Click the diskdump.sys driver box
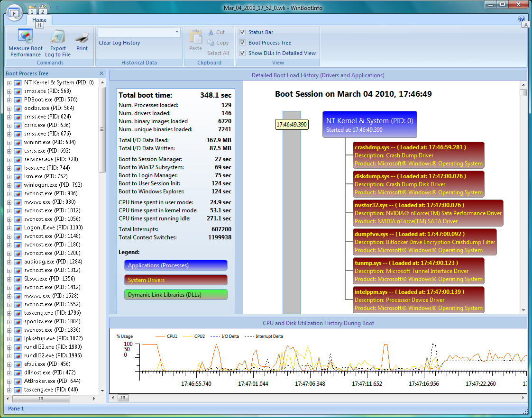Viewport: 532px width, 418px height. [x=418, y=184]
